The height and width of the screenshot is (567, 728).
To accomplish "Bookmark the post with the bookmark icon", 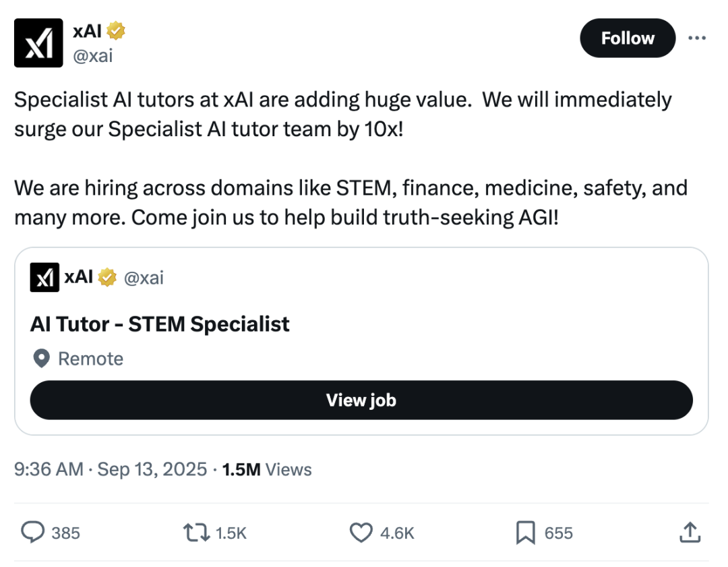I will tap(525, 533).
